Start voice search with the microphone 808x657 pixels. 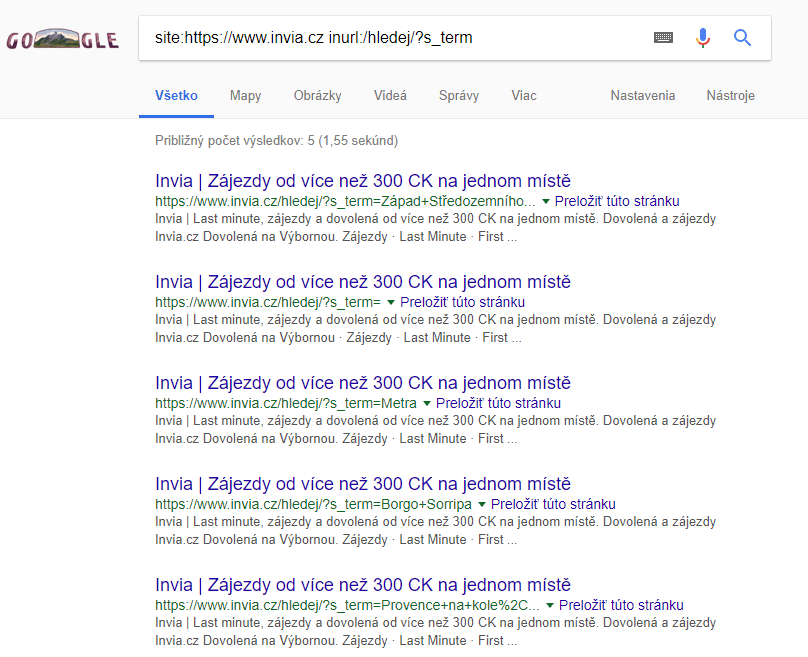tap(702, 38)
